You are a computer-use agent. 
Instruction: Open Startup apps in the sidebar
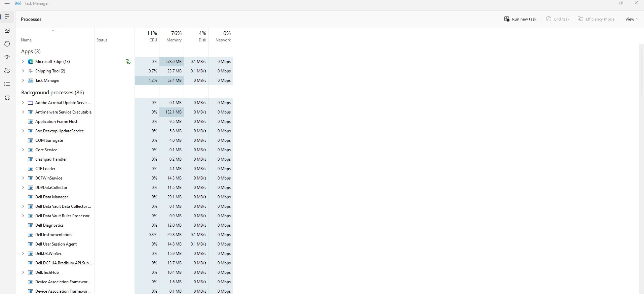7,57
